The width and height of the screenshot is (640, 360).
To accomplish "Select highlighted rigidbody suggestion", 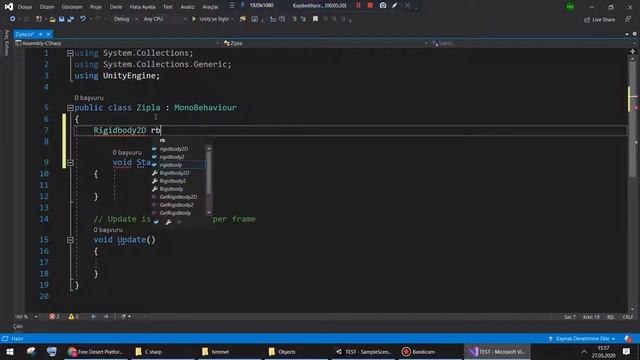I will point(178,165).
